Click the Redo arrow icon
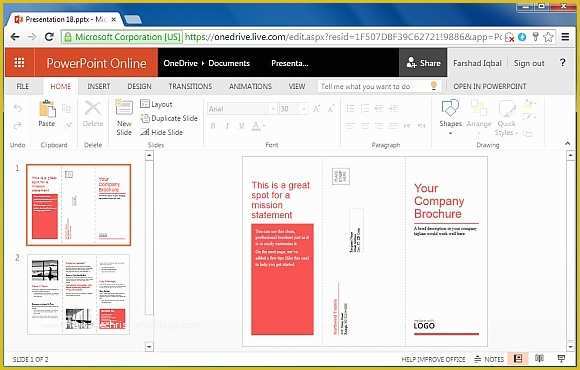Image resolution: width=580 pixels, height=370 pixels. 17,126
